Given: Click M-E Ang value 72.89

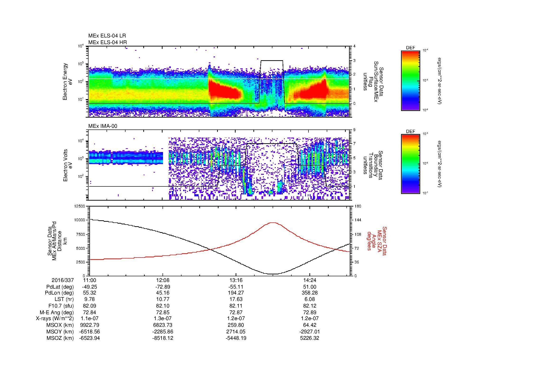Looking at the screenshot, I should point(310,312).
